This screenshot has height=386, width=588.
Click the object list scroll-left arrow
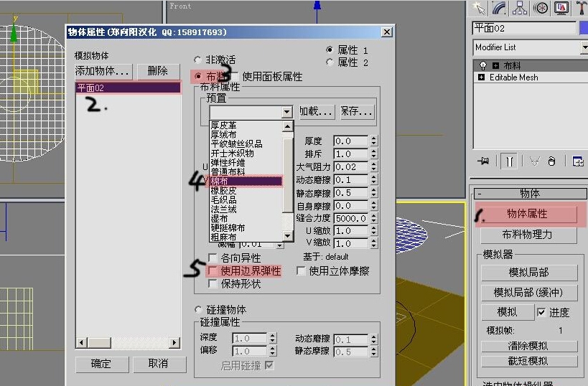tap(81, 342)
